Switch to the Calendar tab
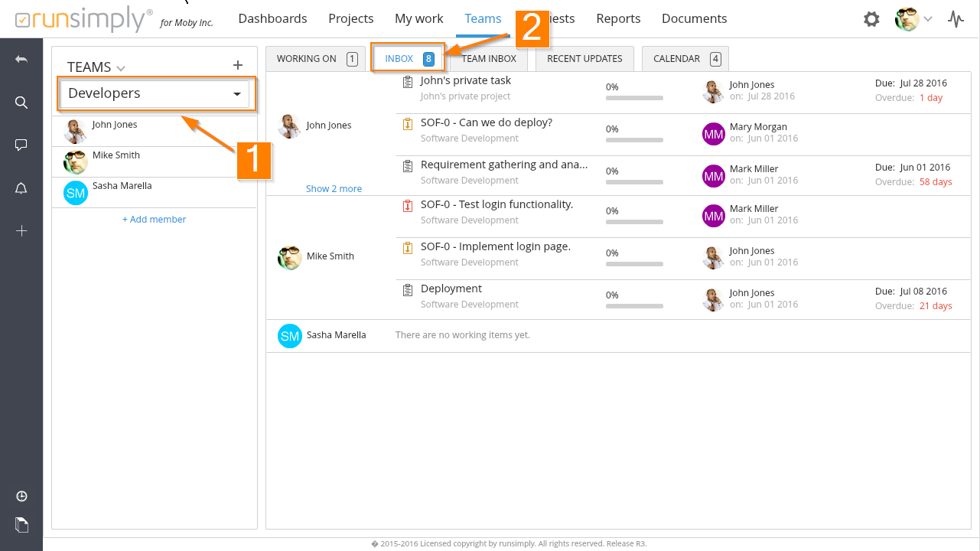 pyautogui.click(x=685, y=59)
